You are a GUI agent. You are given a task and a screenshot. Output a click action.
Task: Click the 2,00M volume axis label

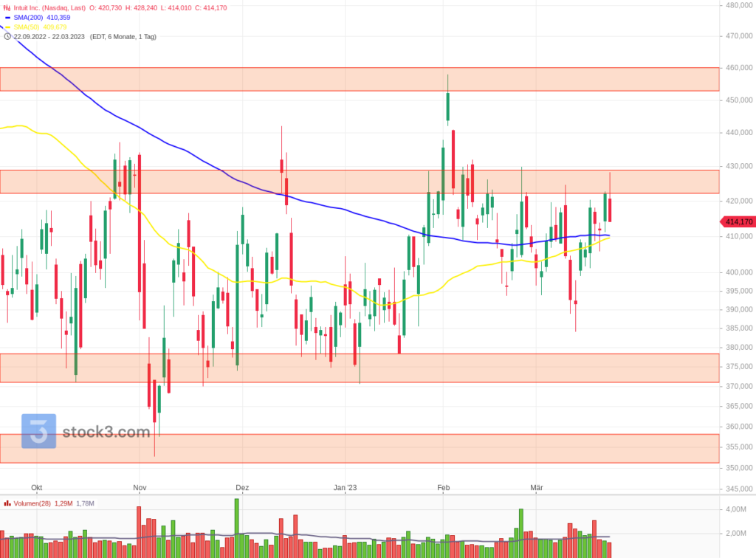[x=736, y=534]
